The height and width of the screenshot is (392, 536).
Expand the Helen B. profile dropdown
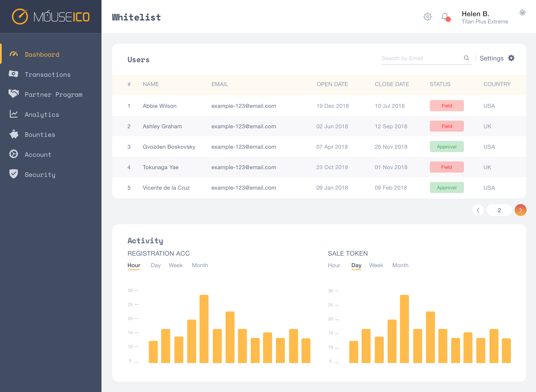[x=522, y=13]
